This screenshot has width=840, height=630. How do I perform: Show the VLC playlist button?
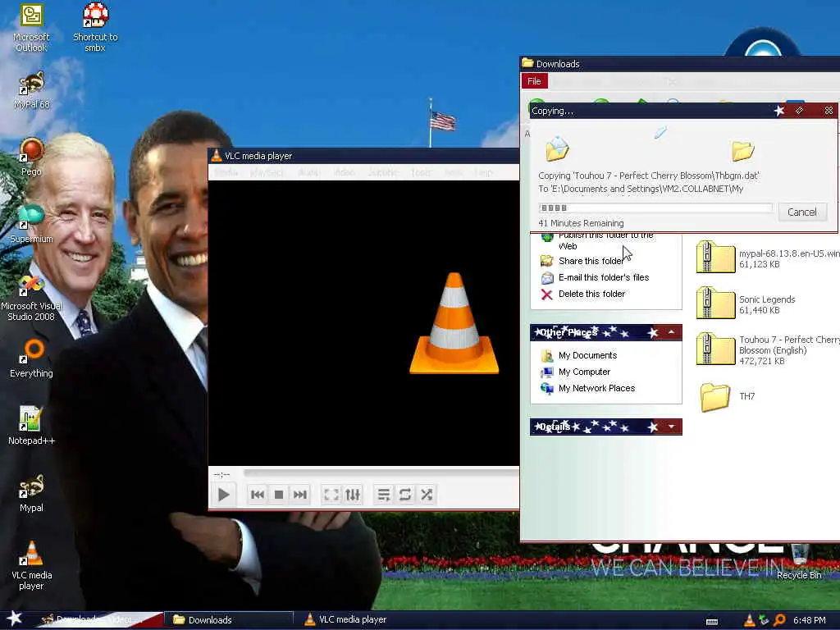[384, 495]
